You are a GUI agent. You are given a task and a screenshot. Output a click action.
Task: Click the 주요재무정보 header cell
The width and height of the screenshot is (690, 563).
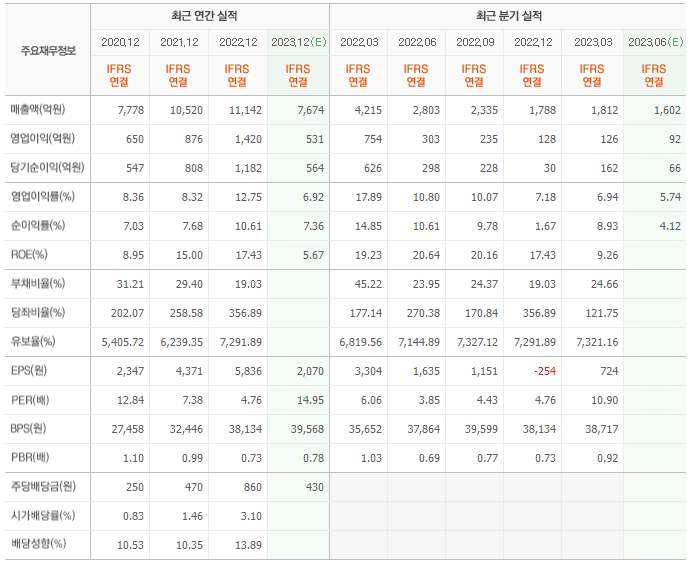(48, 51)
